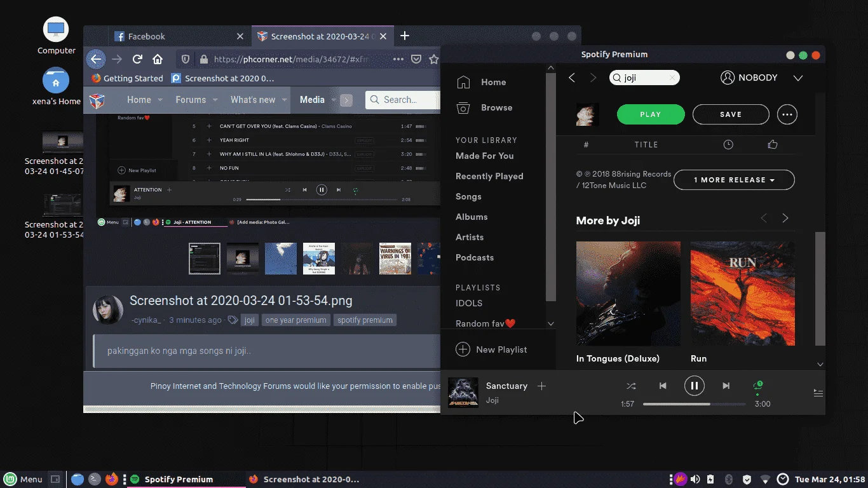Go forward in Spotify navigation
Screen dimensions: 868x488
[593, 78]
